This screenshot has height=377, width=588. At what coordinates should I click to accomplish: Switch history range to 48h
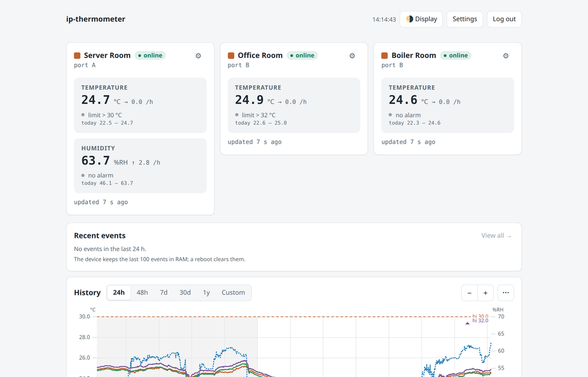coord(142,293)
